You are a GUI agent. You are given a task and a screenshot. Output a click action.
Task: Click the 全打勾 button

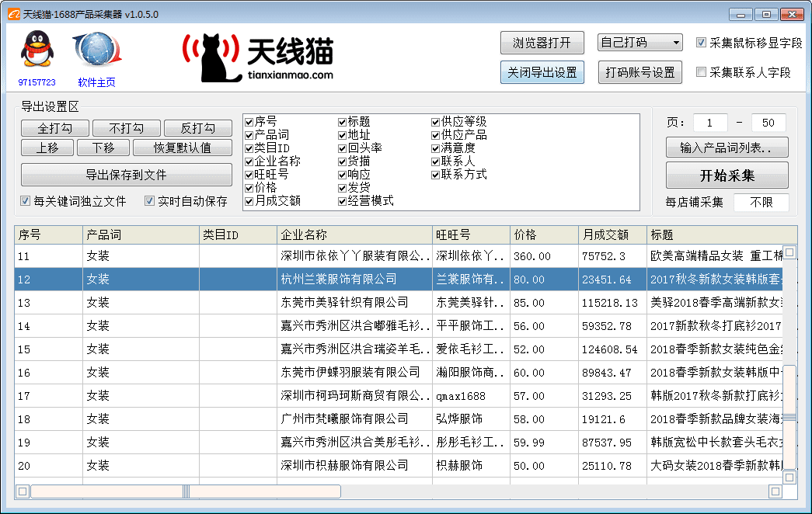tap(55, 128)
